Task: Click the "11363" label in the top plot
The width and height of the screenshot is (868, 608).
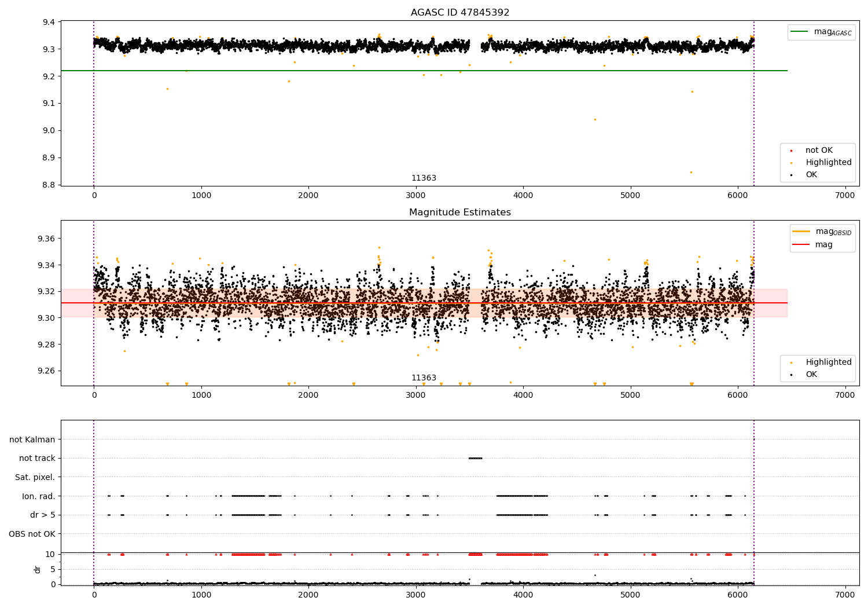Action: (x=424, y=178)
